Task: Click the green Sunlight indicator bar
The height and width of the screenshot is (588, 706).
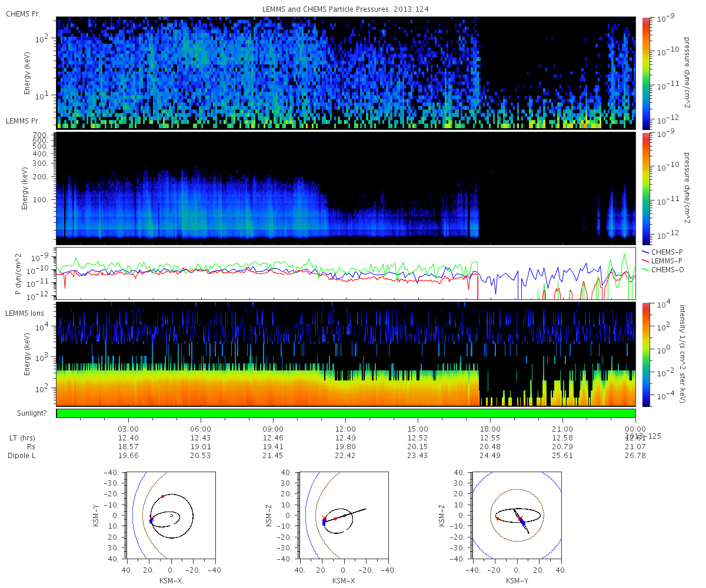Action: click(346, 413)
